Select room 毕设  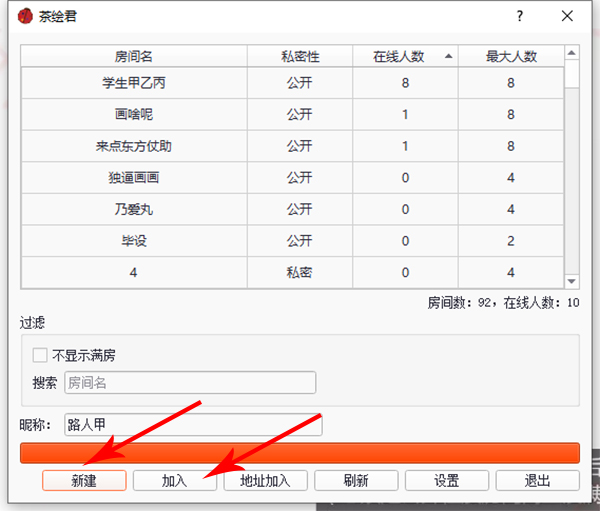[x=134, y=241]
